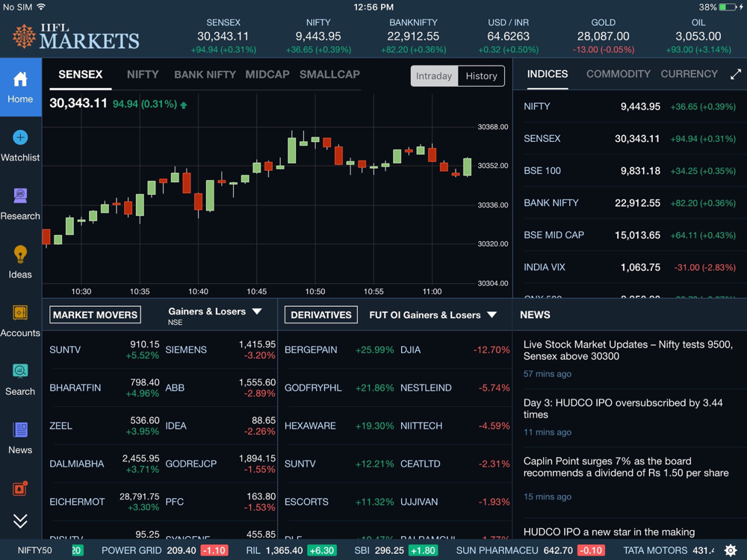
Task: Select the BANK NIFTY chart tab
Action: coord(205,75)
